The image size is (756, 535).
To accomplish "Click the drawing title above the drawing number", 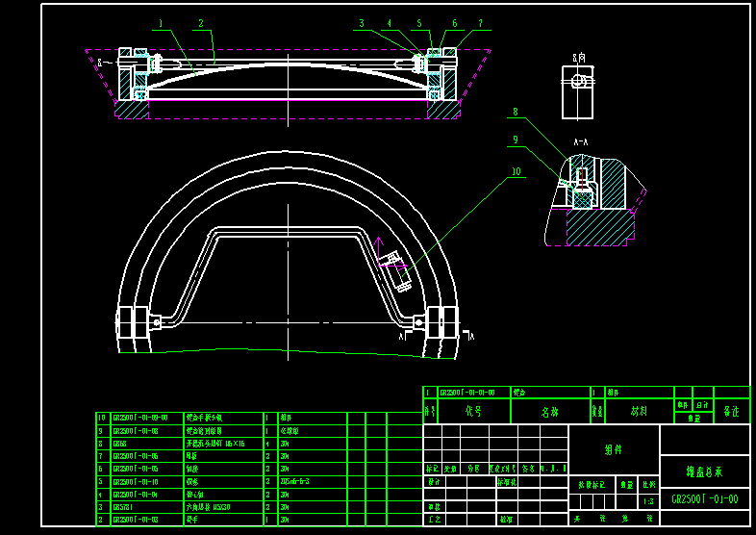I will point(704,471).
